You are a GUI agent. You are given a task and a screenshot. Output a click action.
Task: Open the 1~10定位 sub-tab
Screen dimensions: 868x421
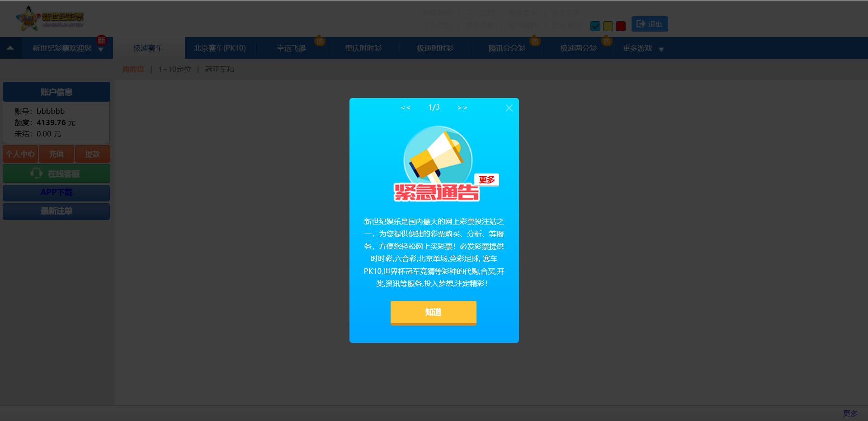point(175,70)
